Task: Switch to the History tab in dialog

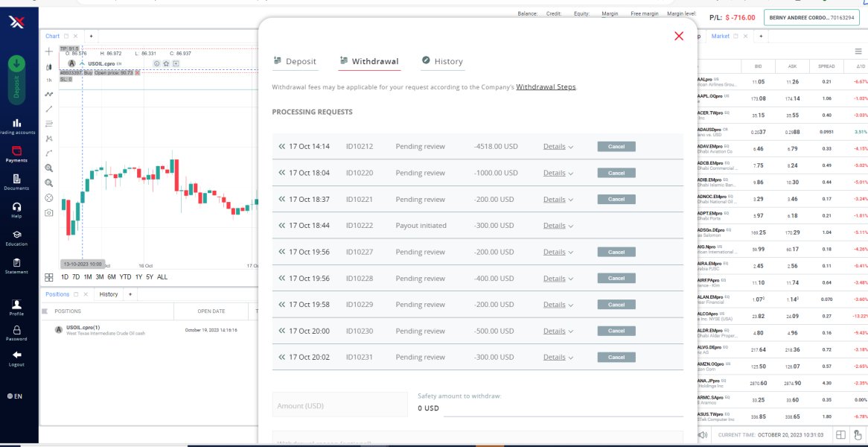Action: pos(442,61)
